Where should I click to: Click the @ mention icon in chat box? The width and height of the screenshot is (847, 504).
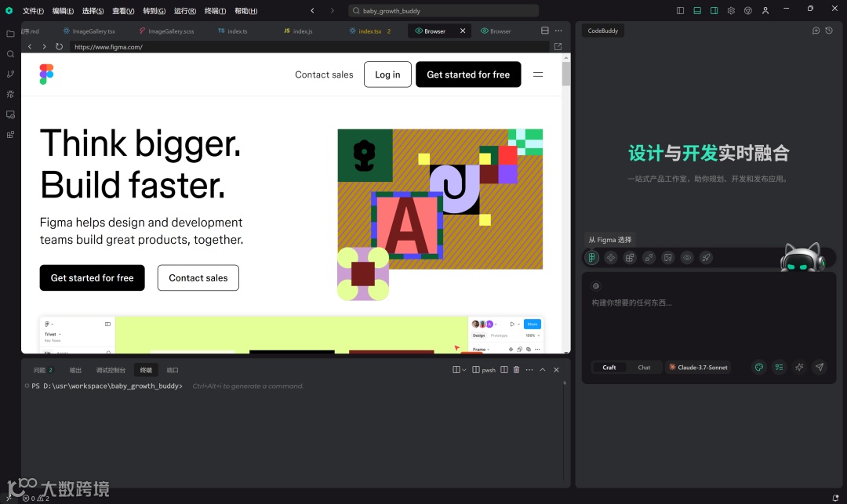pos(596,286)
